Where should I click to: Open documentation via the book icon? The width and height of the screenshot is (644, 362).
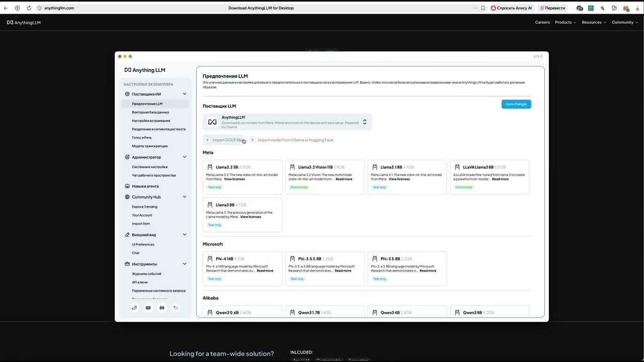[148, 308]
